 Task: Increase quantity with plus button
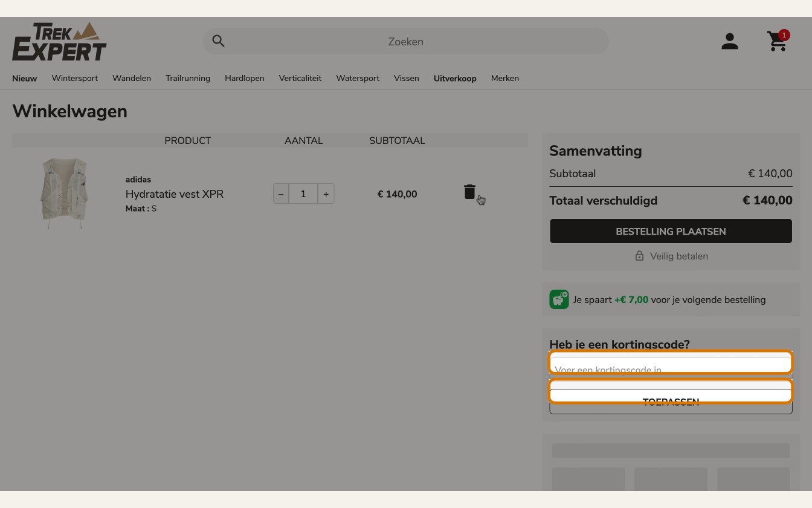coord(326,194)
